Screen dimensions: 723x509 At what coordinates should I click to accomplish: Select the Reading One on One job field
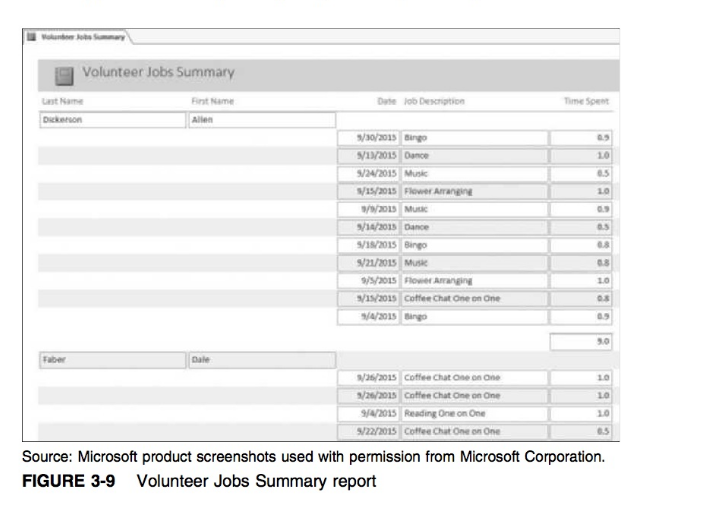pos(474,413)
